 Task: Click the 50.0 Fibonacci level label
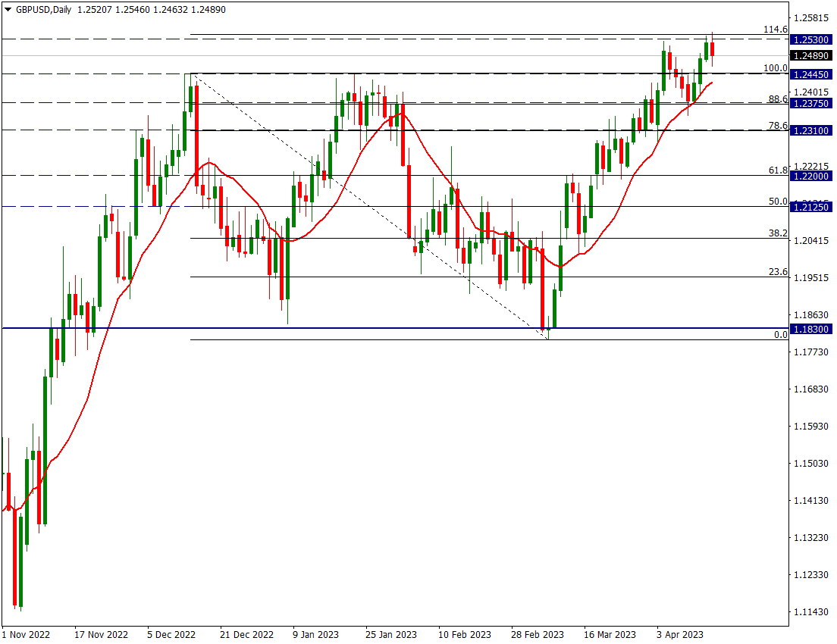tap(778, 201)
